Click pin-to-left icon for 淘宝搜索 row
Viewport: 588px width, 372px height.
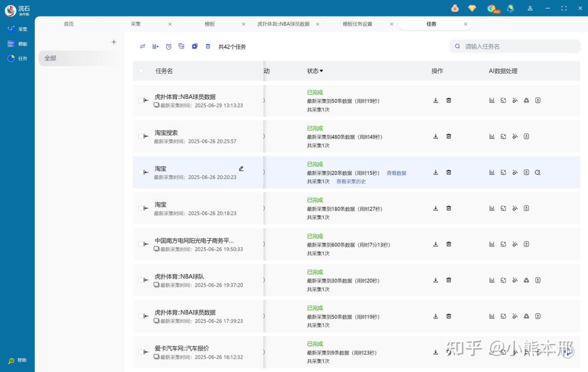pyautogui.click(x=146, y=136)
